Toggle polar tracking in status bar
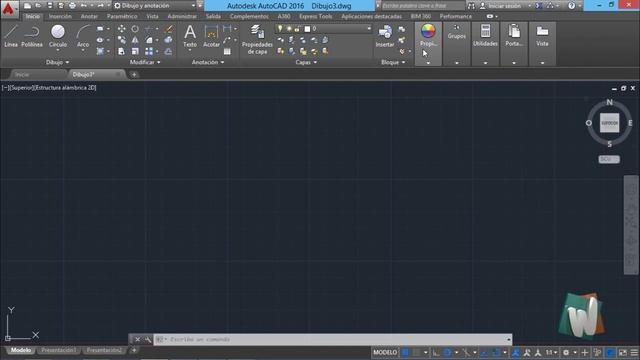 [x=447, y=352]
